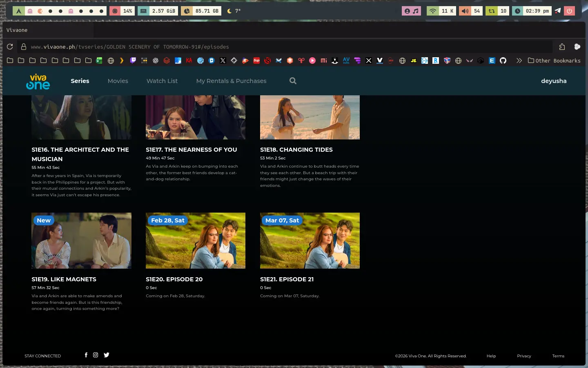This screenshot has height=368, width=588.
Task: Open the Facebook social icon in footer
Action: [86, 355]
